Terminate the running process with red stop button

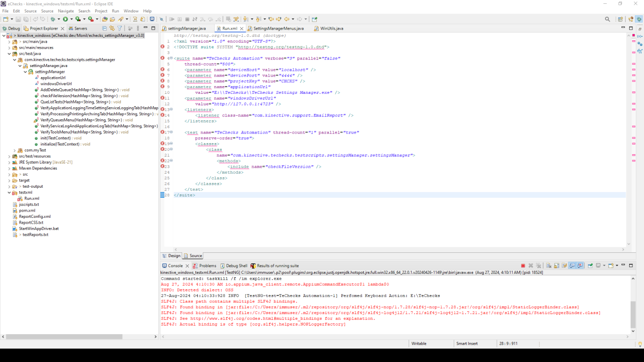pyautogui.click(x=523, y=266)
